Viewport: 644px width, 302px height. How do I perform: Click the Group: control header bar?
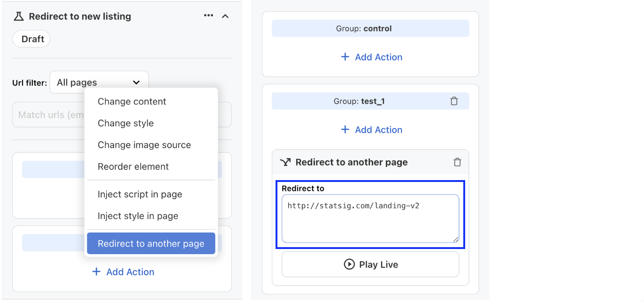coord(370,28)
